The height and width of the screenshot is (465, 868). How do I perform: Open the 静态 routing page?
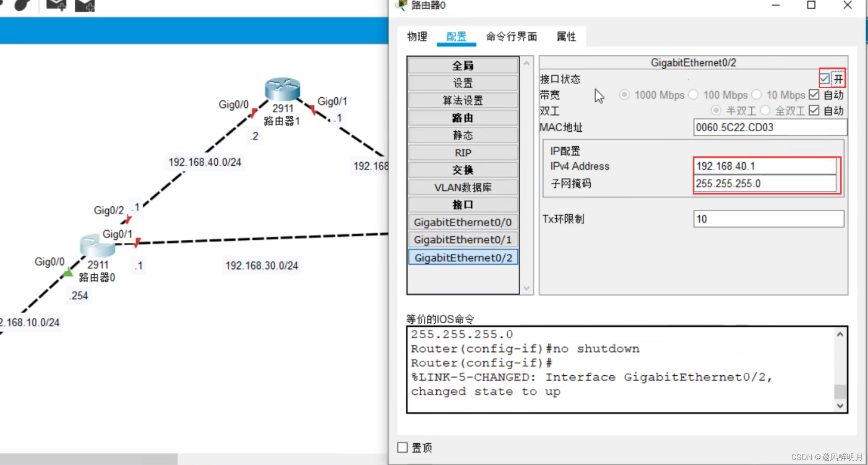pos(463,135)
